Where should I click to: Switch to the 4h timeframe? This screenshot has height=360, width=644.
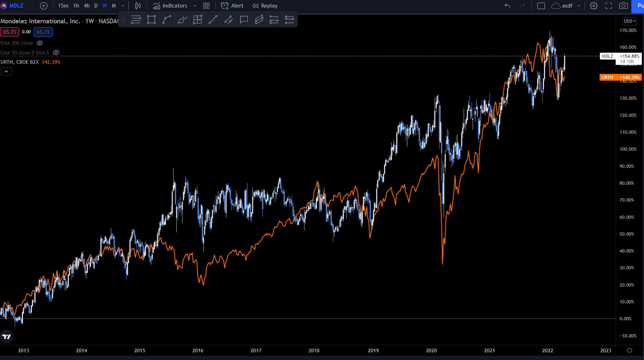[x=87, y=6]
